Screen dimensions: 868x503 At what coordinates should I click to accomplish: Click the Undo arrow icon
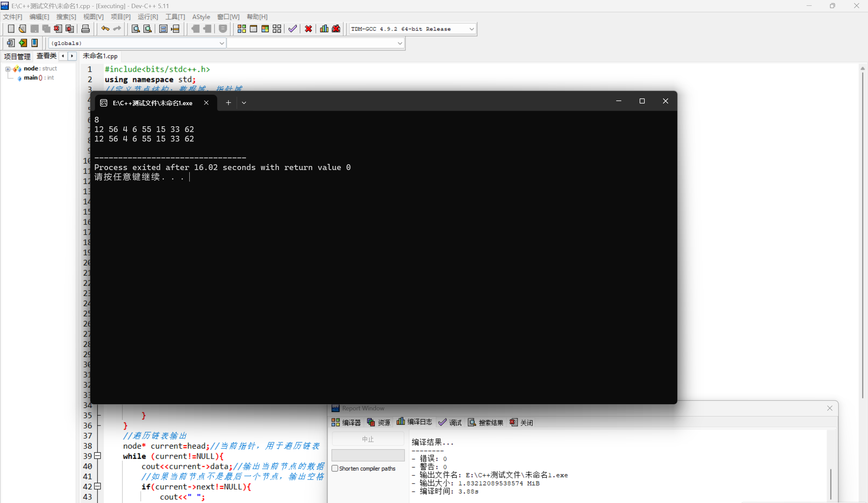tap(105, 29)
